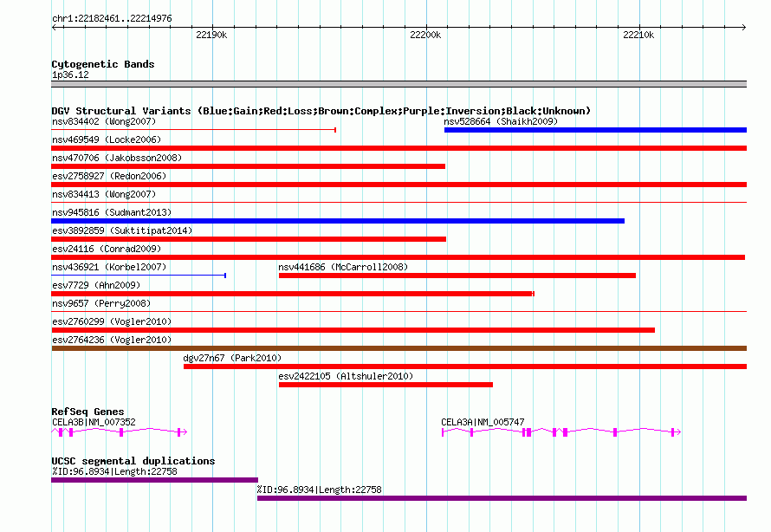Click the DGV Structural Variants track title
The image size is (771, 532).
321,111
